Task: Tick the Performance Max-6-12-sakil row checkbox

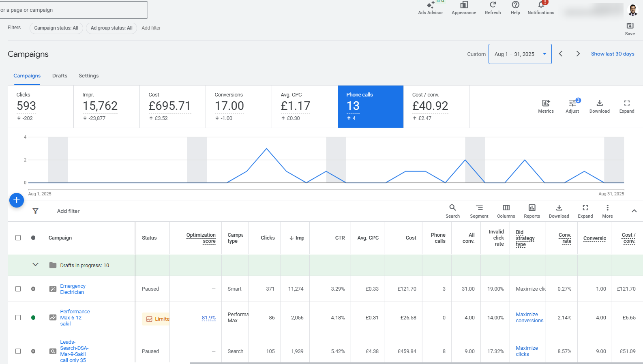Action: [18, 318]
